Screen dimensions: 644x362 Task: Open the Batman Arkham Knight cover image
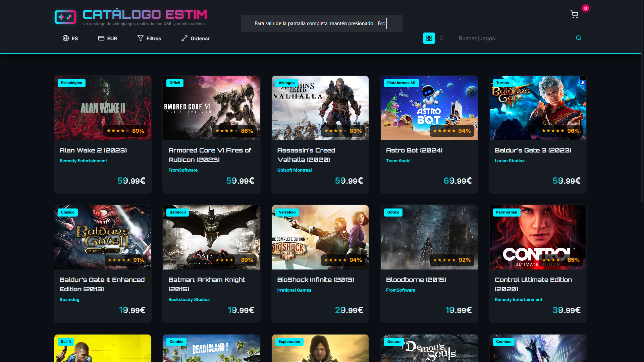[x=211, y=237]
